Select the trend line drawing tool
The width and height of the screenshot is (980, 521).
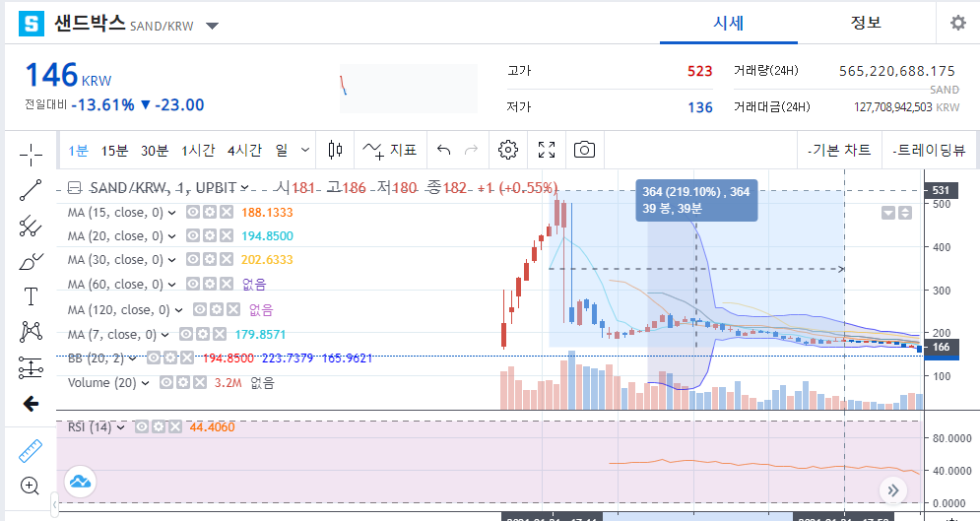click(x=31, y=190)
